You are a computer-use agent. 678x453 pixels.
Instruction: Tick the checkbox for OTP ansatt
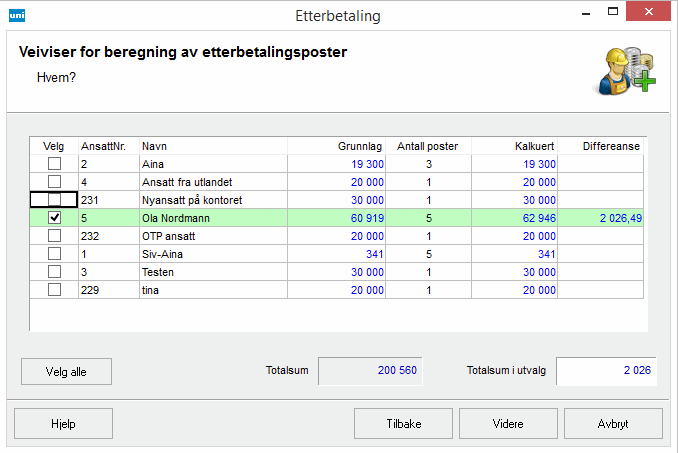54,236
